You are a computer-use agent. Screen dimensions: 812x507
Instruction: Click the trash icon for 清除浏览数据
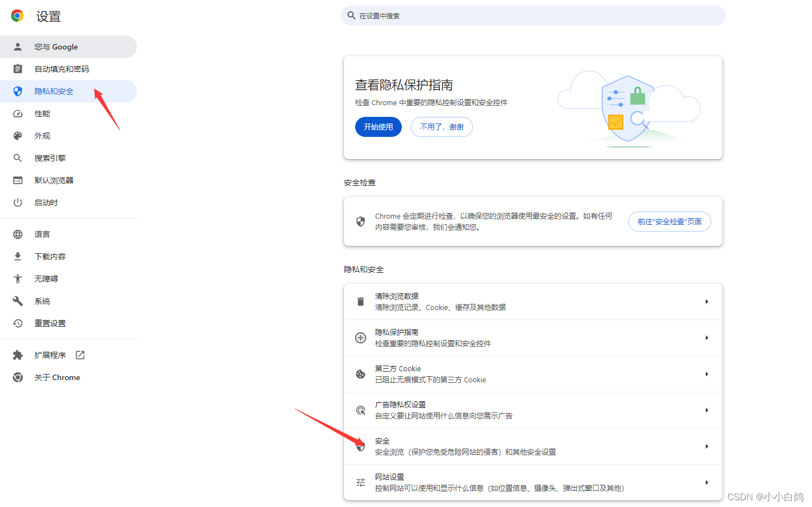click(x=361, y=302)
